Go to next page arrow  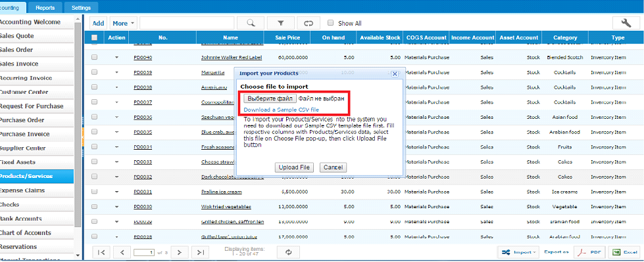(180, 253)
